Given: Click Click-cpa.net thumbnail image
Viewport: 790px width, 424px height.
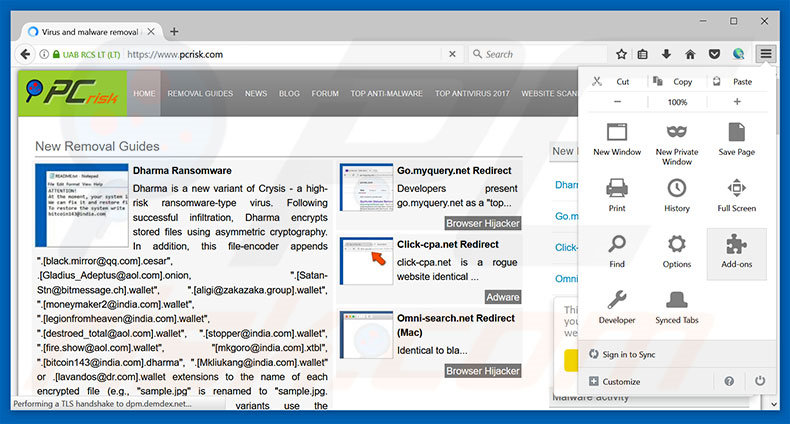Looking at the screenshot, I should point(366,261).
